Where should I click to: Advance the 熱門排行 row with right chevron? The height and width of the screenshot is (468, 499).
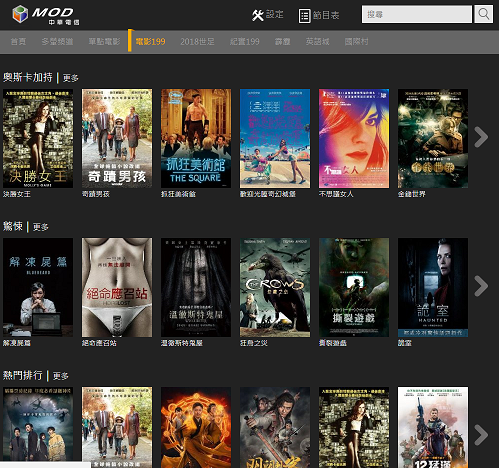481,435
